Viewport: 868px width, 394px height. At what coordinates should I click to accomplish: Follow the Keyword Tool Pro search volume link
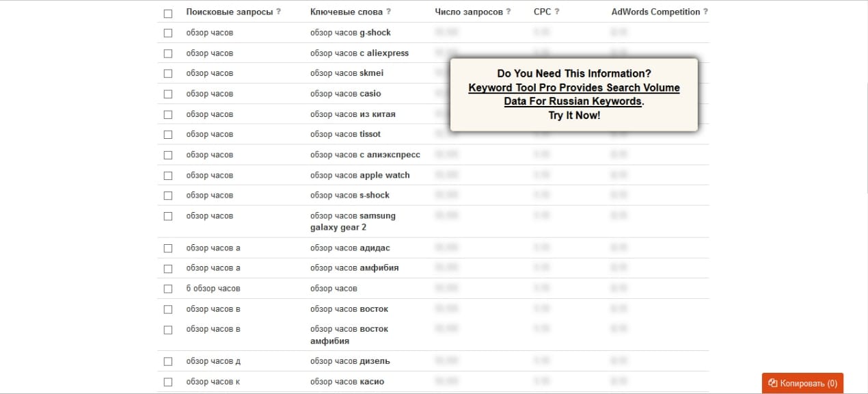(574, 94)
